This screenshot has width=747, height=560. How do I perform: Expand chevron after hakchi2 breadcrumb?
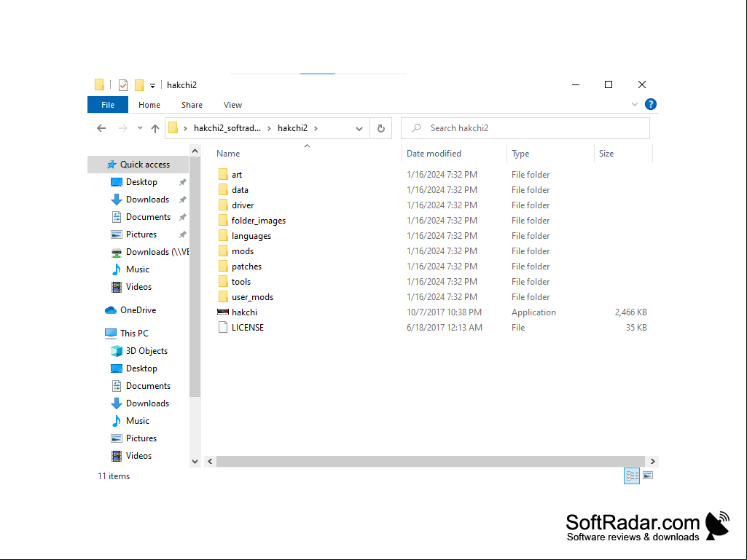click(x=316, y=128)
